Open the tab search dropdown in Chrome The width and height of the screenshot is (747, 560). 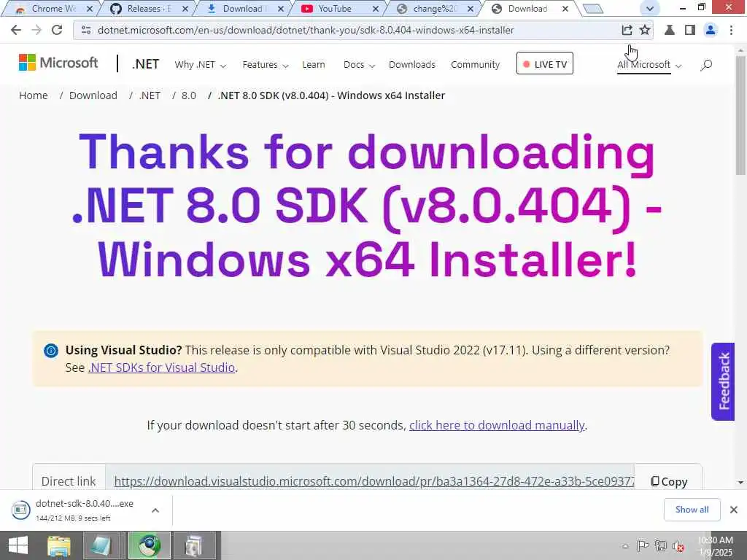649,9
